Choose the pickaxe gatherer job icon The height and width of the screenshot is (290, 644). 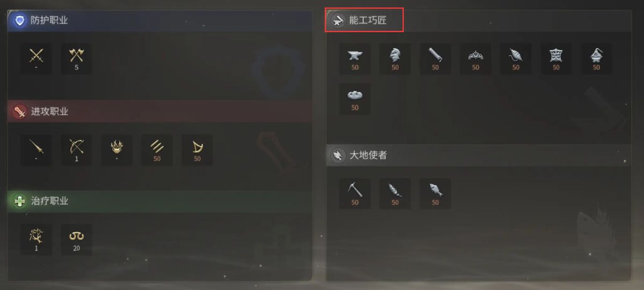(355, 194)
